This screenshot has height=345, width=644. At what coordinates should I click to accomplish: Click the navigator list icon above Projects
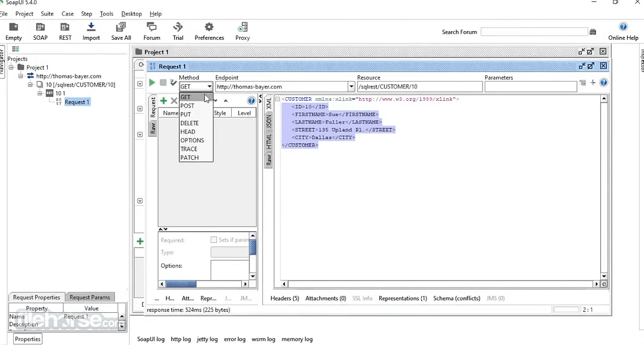16,49
